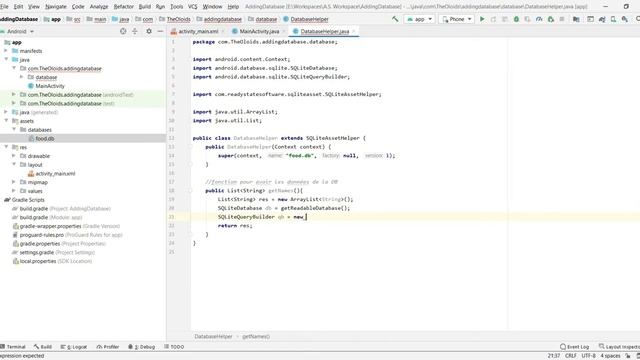
Task: Select activity_main.xml in layout folder
Action: click(x=55, y=173)
